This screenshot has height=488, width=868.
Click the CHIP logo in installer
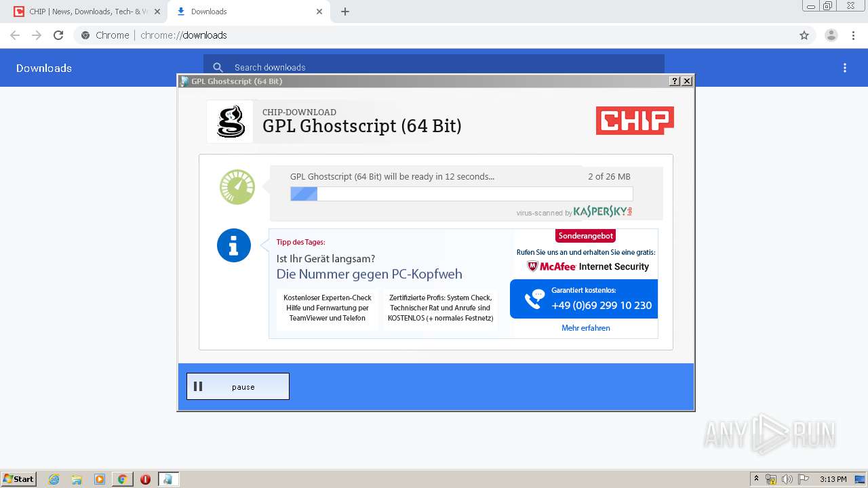tap(635, 121)
